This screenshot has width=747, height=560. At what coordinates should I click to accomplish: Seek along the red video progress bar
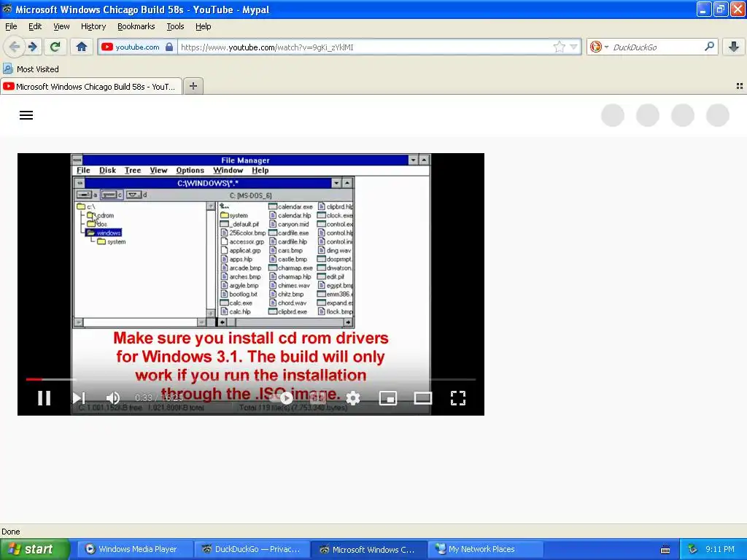(x=251, y=379)
